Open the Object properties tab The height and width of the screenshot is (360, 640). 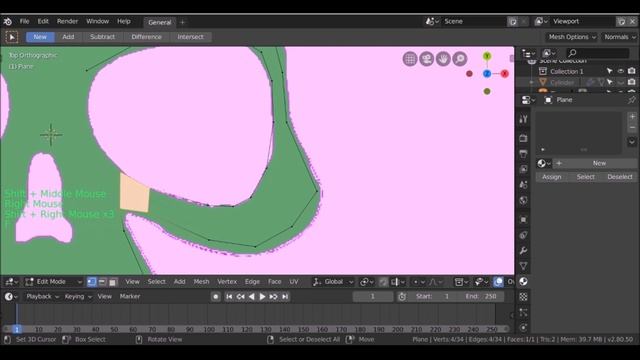pos(523,219)
